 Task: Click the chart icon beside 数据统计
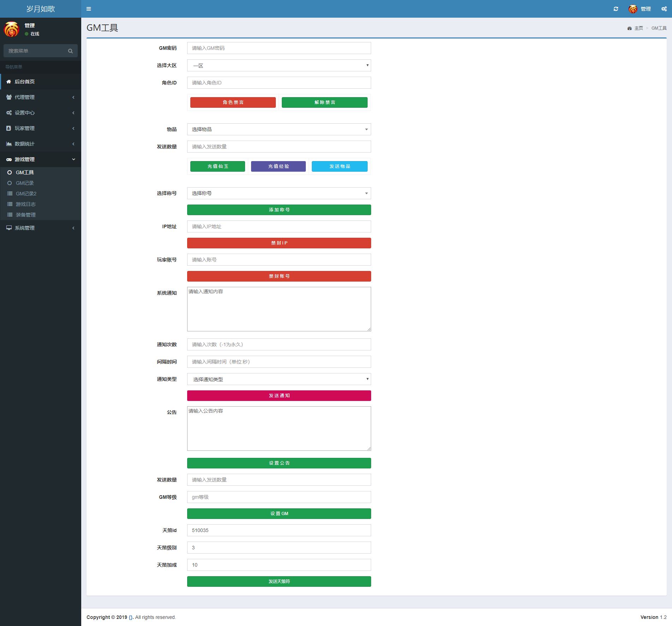coord(9,144)
